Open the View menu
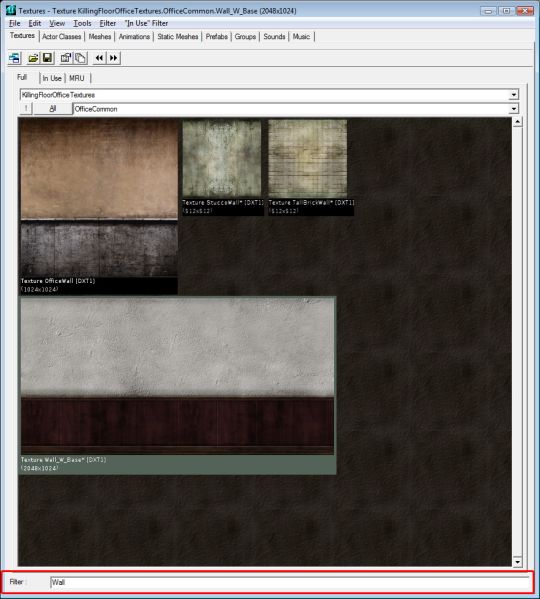This screenshot has width=540, height=599. (x=57, y=23)
